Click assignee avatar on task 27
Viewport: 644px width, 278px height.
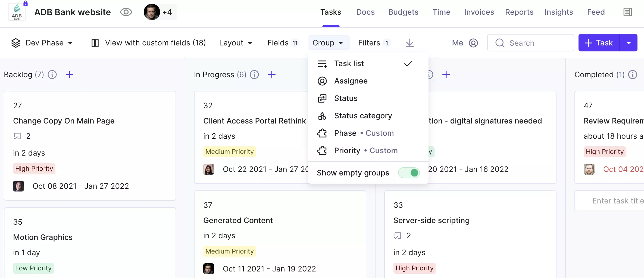pos(18,186)
